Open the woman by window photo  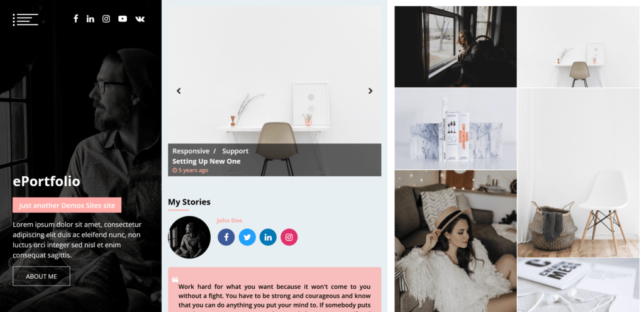point(455,47)
